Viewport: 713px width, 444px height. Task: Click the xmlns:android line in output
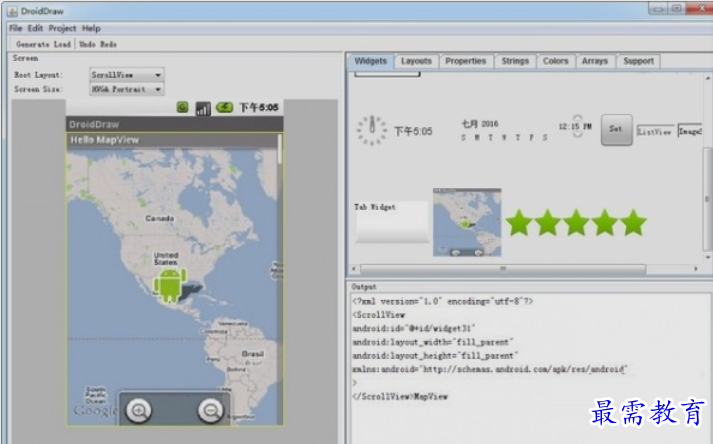tap(490, 369)
